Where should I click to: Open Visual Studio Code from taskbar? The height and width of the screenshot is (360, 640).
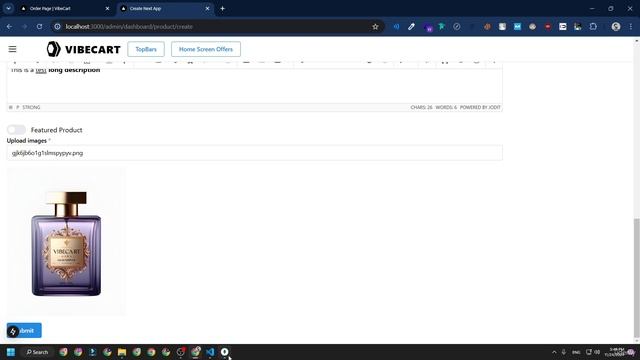coord(210,352)
